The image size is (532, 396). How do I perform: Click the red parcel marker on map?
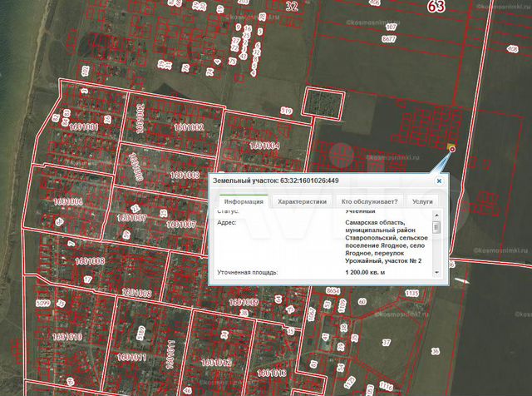click(452, 149)
